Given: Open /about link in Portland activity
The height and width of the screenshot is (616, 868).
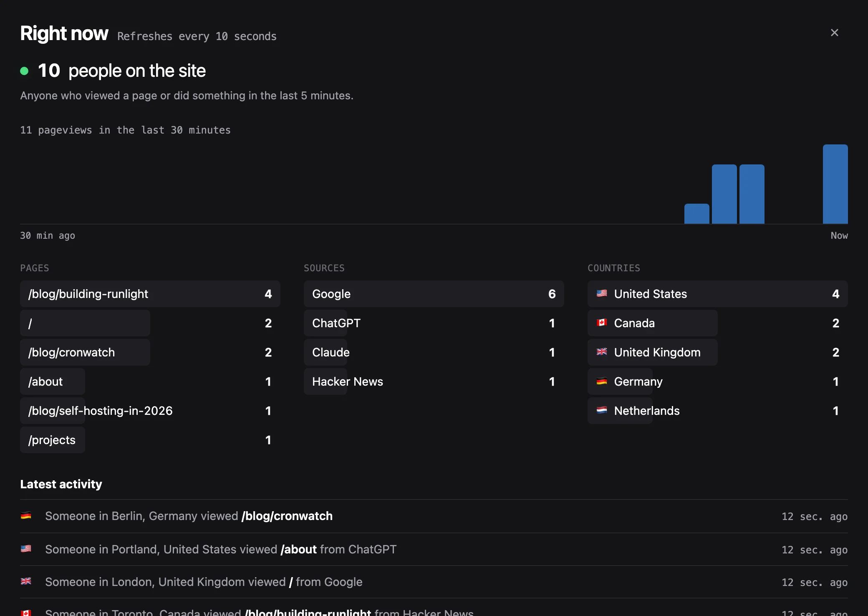Looking at the screenshot, I should 299,549.
